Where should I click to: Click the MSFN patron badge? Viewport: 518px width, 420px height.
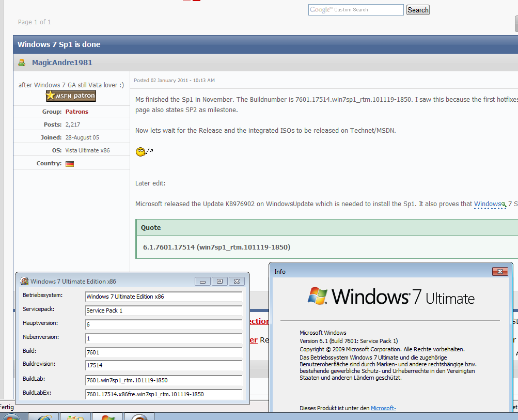click(x=71, y=96)
